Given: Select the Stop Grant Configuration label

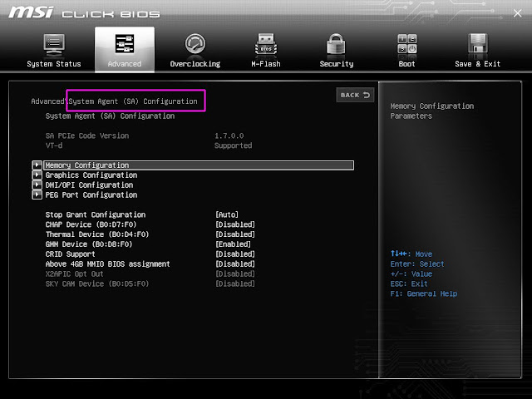Looking at the screenshot, I should 96,214.
